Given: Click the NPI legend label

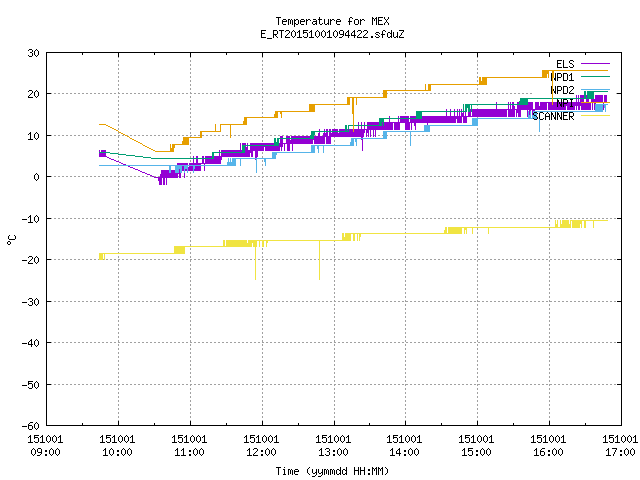Looking at the screenshot, I should pos(565,103).
